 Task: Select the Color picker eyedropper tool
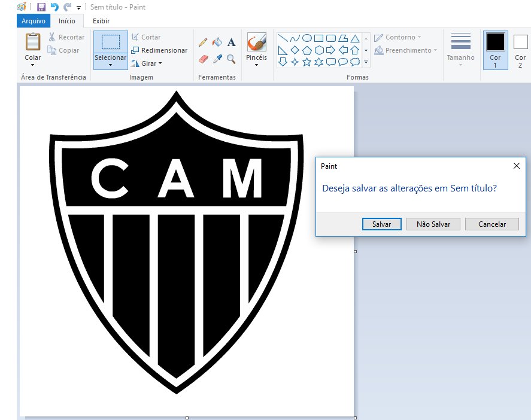[x=217, y=59]
